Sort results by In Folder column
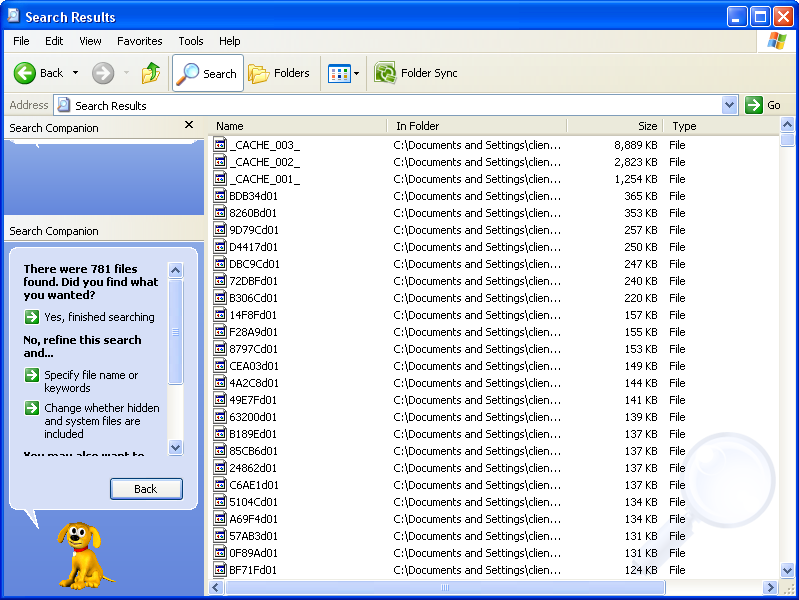This screenshot has height=600, width=799. (x=476, y=126)
